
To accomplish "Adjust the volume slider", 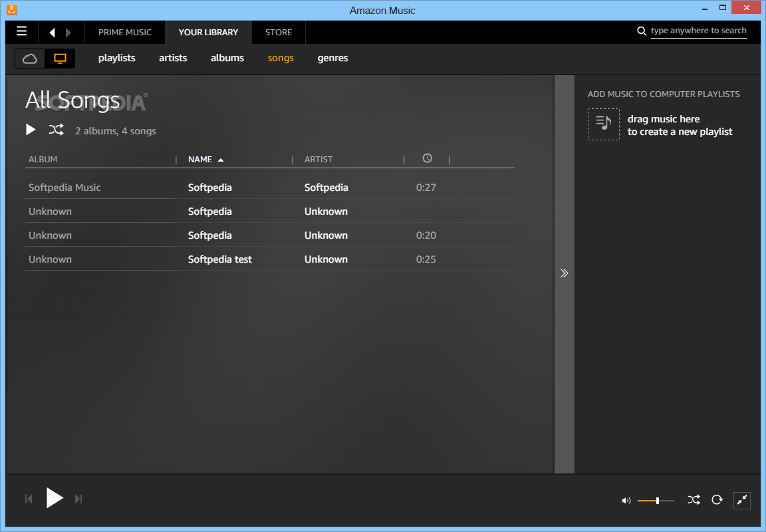I will (656, 501).
